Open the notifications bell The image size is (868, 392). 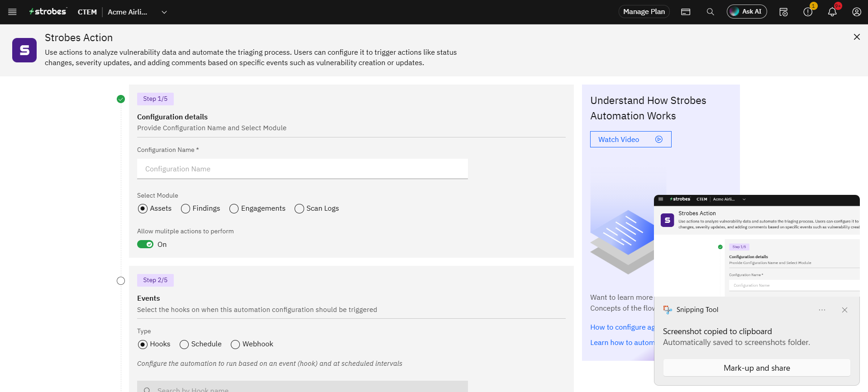click(x=832, y=12)
